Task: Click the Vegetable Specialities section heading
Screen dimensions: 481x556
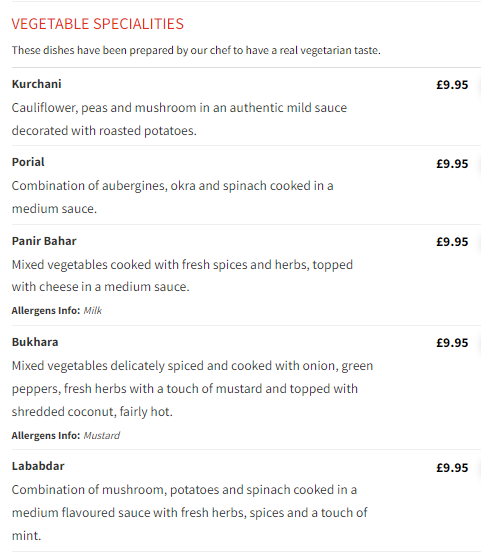Action: pos(98,24)
